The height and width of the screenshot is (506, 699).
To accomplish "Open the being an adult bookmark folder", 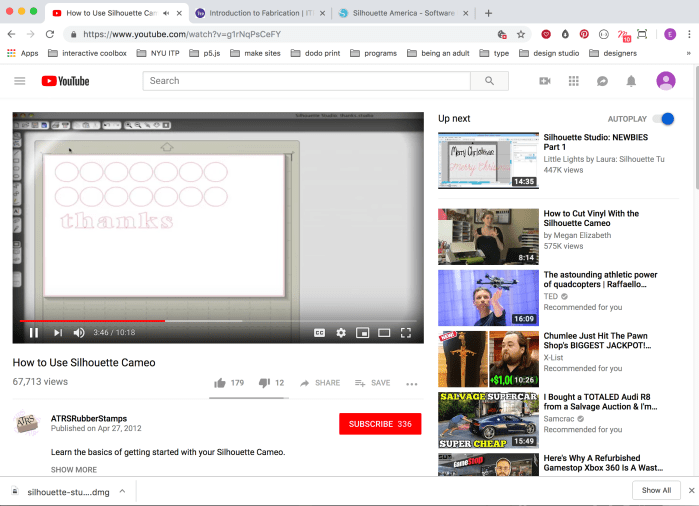I will 438,53.
